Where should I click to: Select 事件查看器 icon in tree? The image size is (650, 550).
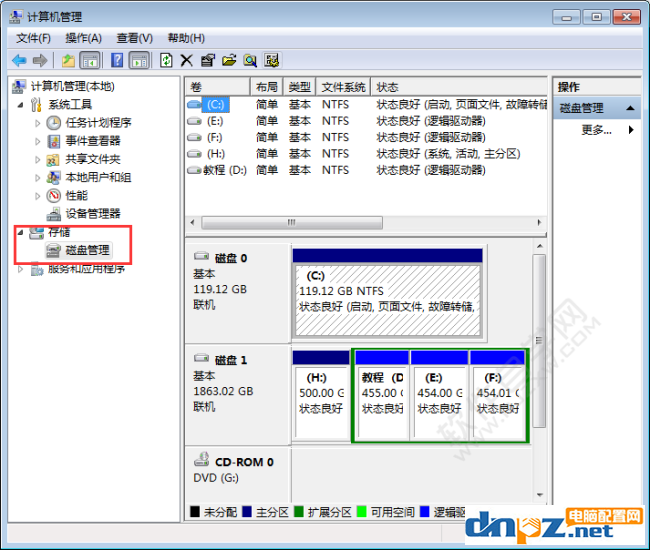pos(53,141)
